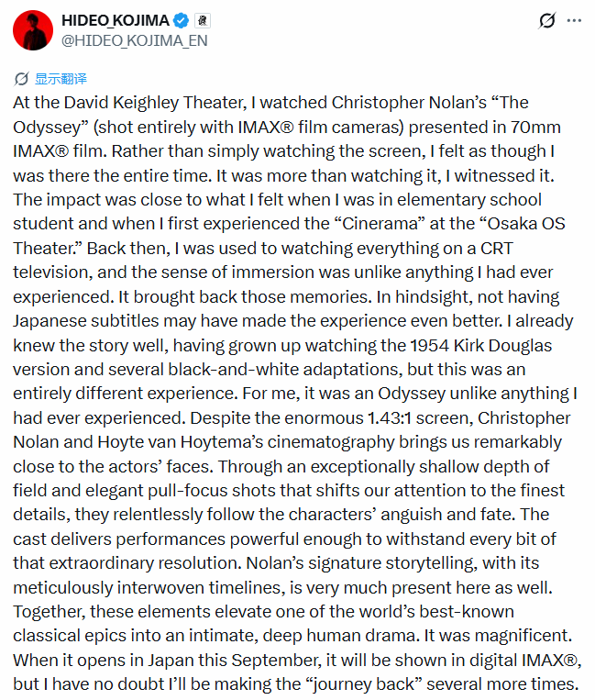Click the "1.43:1" aspect ratio text
The height and width of the screenshot is (700, 595).
[390, 418]
